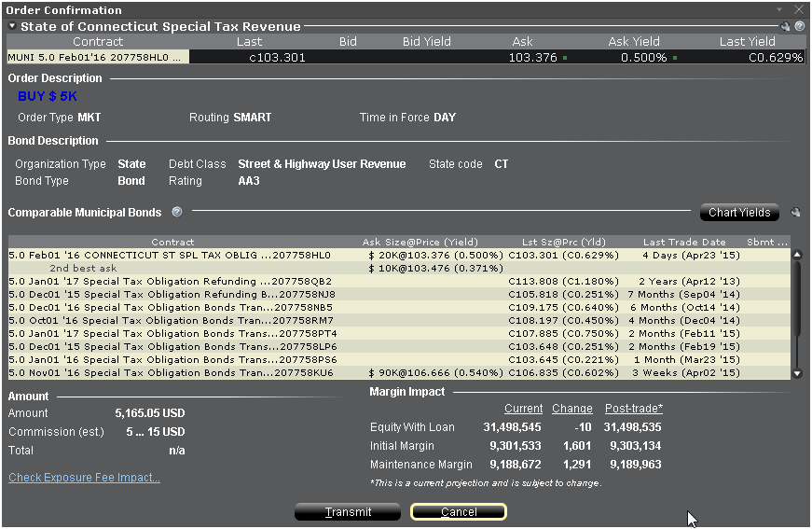Transmit the bond order

click(348, 512)
